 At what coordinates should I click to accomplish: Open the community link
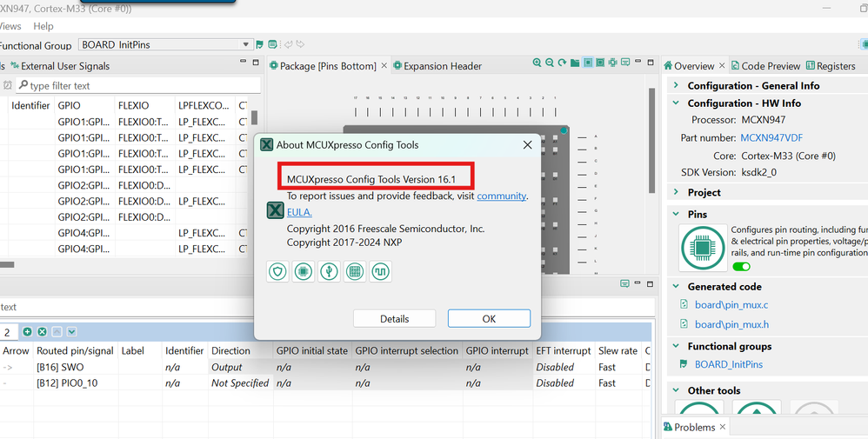click(501, 196)
